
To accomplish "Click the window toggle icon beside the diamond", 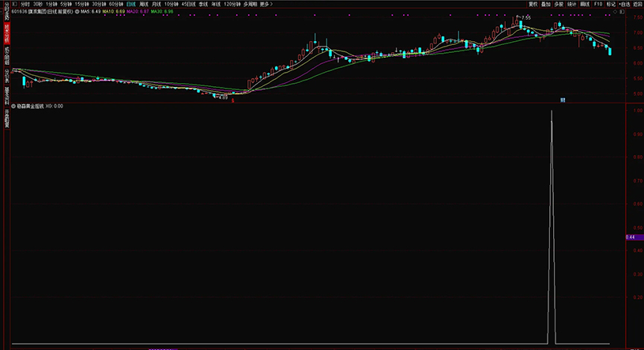I will point(622,12).
